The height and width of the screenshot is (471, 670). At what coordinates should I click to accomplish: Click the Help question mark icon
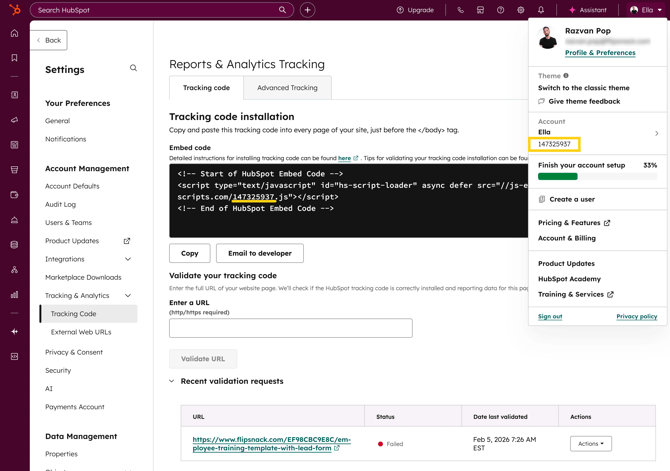[500, 10]
